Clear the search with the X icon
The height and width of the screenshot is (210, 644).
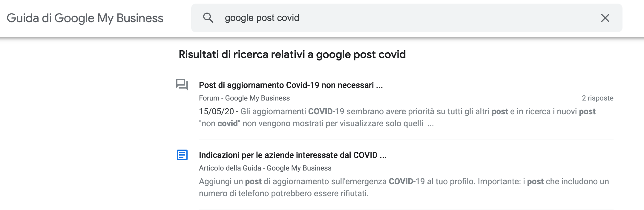click(605, 18)
